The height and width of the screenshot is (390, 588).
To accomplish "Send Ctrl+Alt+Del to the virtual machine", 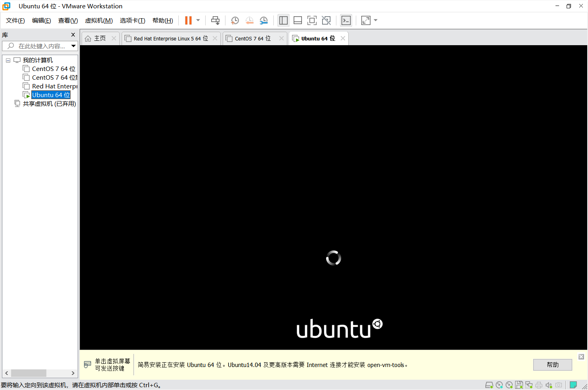I will coord(215,20).
